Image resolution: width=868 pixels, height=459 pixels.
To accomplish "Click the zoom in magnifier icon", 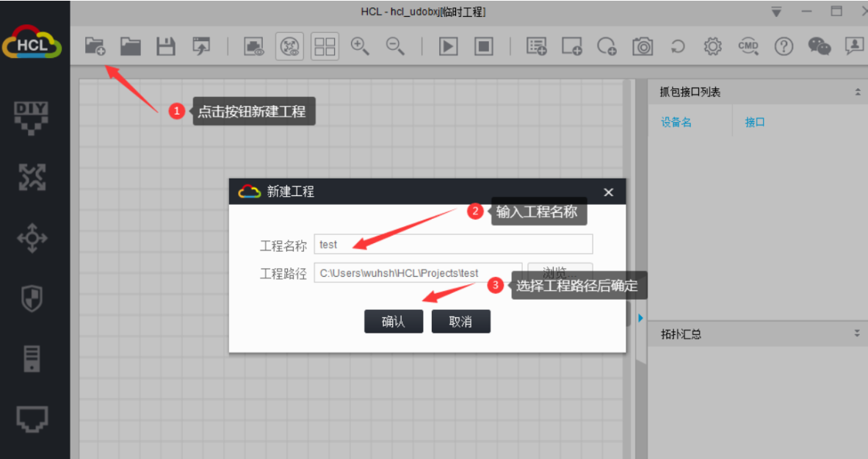I will (359, 46).
